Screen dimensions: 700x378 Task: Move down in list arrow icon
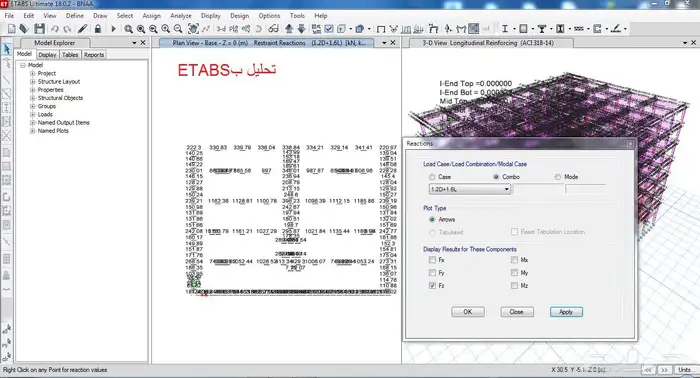pyautogui.click(x=301, y=29)
